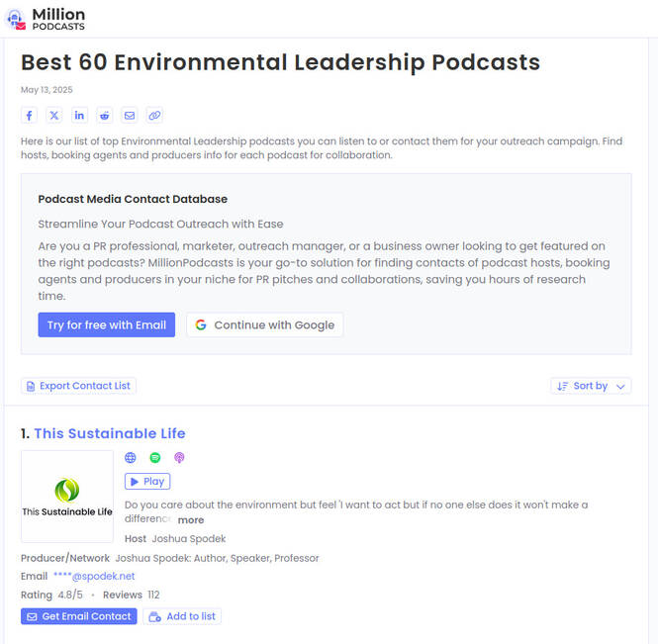Click the This Sustainable Life cover thumbnail
The image size is (658, 644).
point(67,497)
